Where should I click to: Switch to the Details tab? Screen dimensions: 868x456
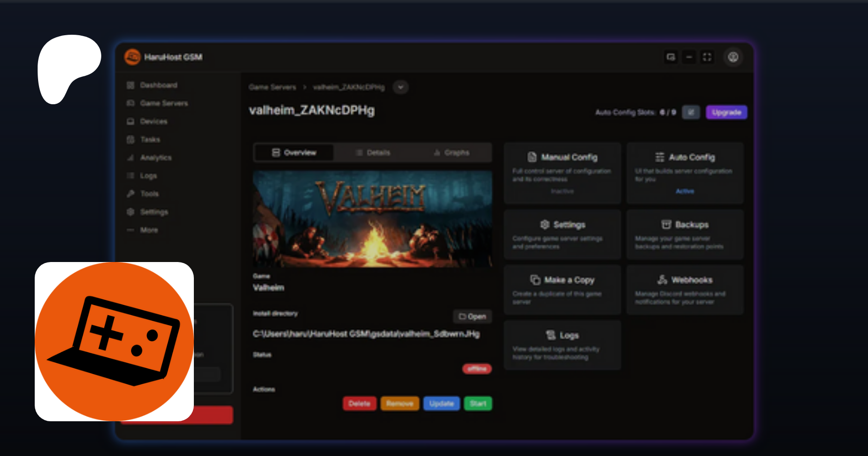[373, 152]
